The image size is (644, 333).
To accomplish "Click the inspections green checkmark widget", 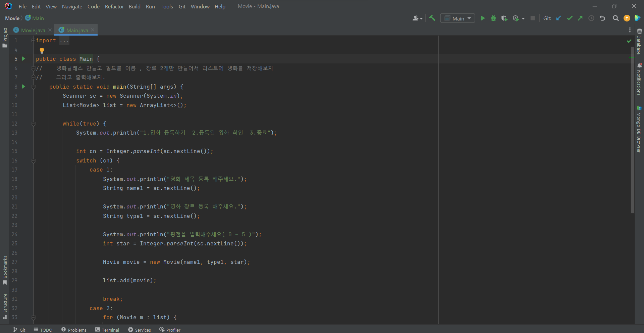I will pos(629,41).
